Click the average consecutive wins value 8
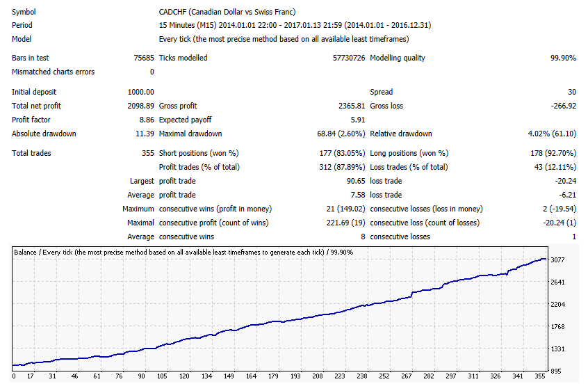Screen dimensions: 588x384 tap(363, 237)
